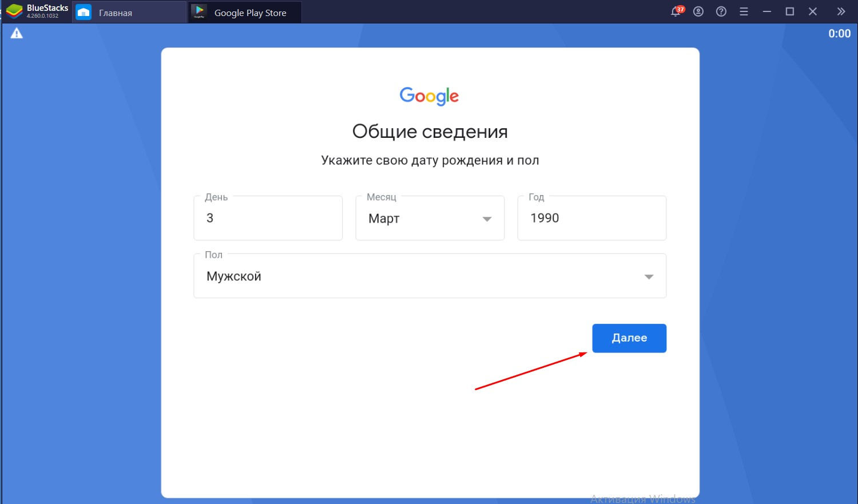
Task: Open the hamburger menu in the title bar
Action: [x=744, y=11]
